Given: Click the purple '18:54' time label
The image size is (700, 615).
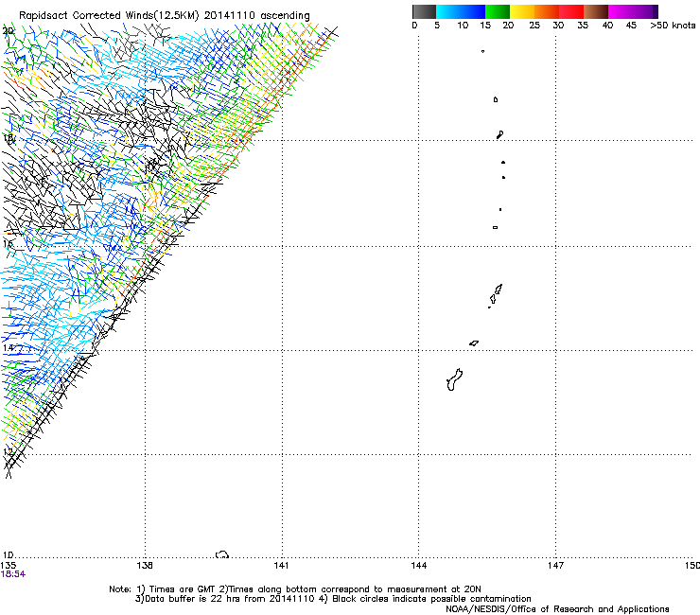Looking at the screenshot, I should (x=13, y=574).
